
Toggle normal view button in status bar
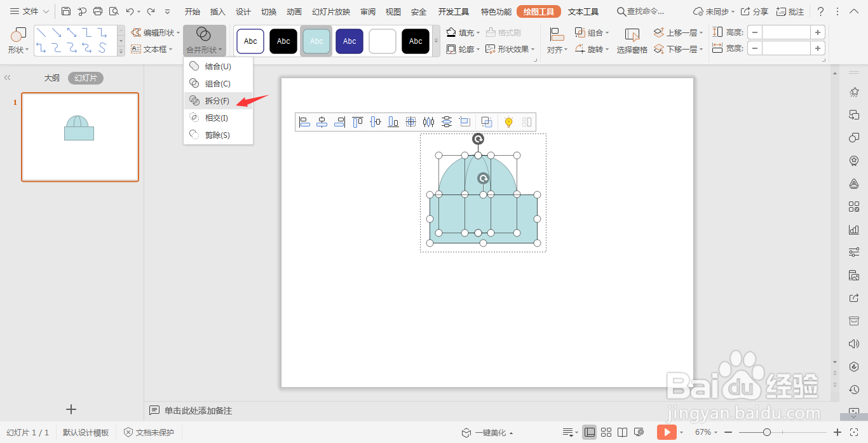tap(590, 432)
